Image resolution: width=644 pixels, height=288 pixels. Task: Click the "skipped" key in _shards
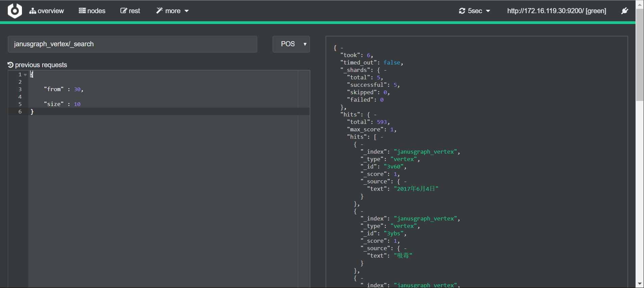363,93
